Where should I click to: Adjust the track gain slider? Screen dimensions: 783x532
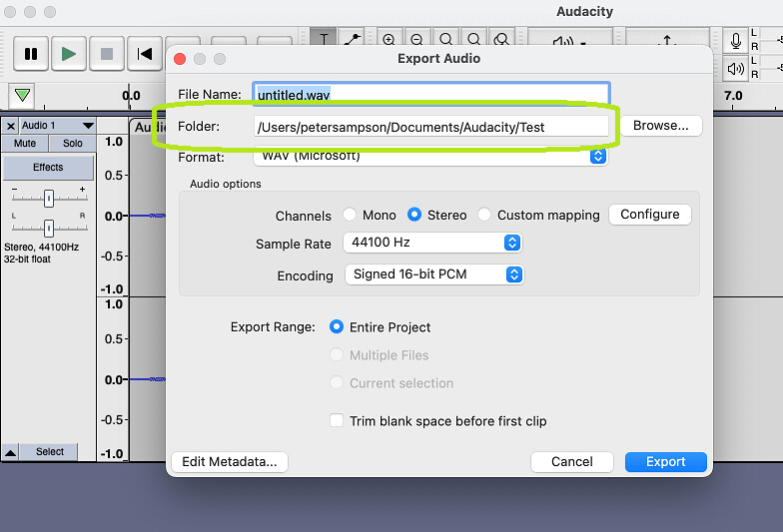[48, 199]
